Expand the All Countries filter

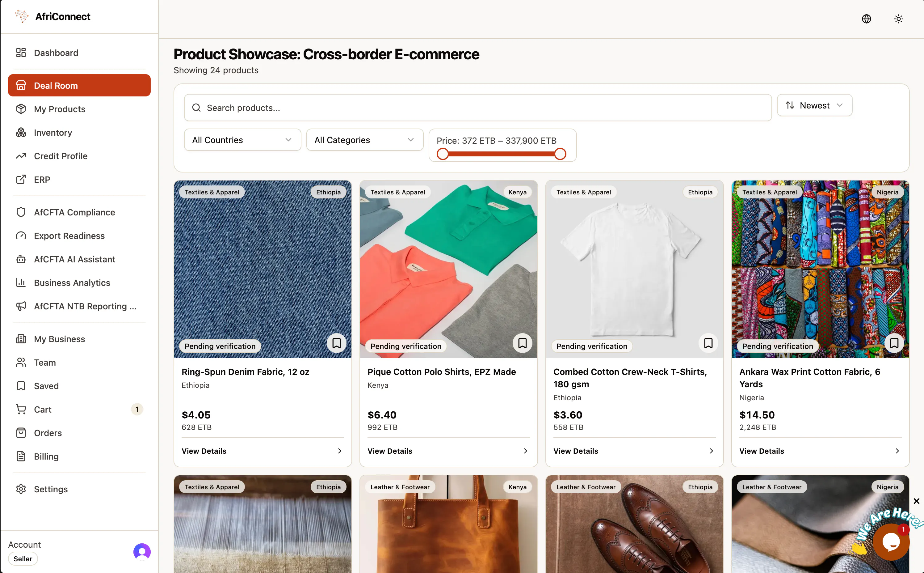242,140
